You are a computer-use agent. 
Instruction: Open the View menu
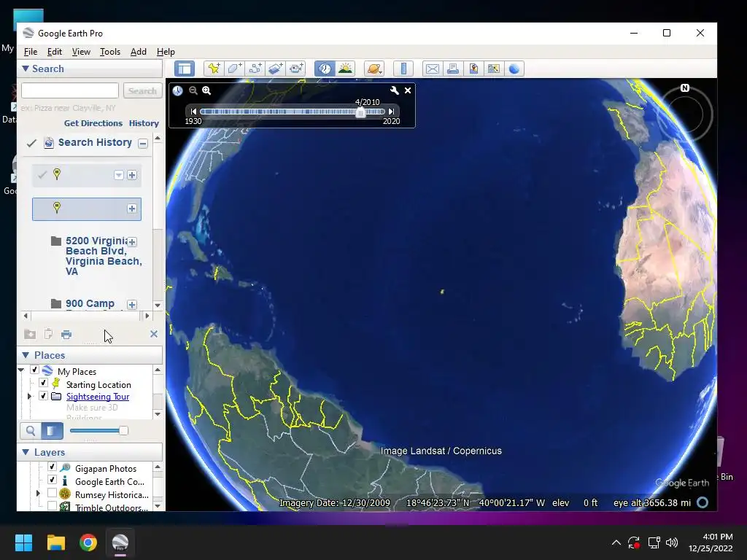coord(81,52)
